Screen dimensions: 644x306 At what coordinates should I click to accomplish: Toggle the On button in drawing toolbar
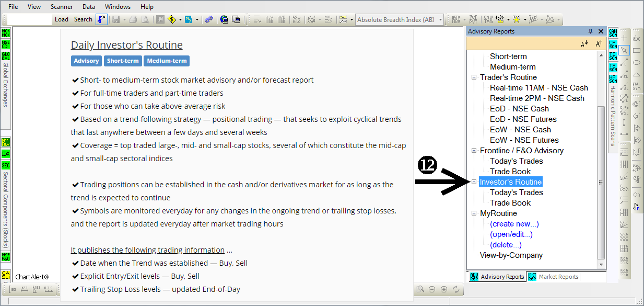(x=637, y=195)
